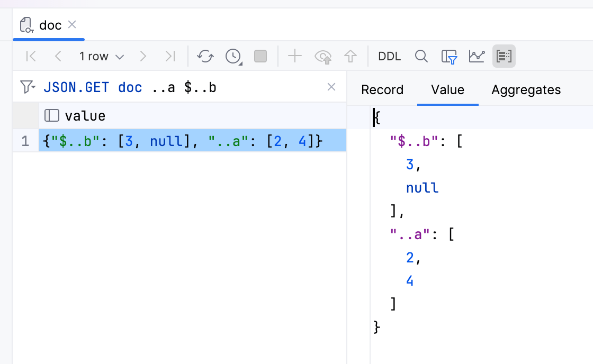
Task: Switch to the Record tab
Action: 382,90
